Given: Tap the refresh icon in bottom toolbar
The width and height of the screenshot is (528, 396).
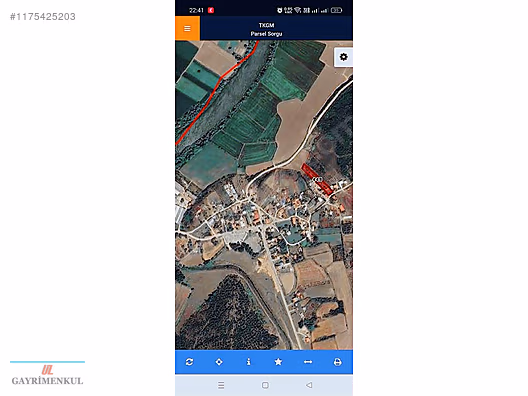Looking at the screenshot, I should pyautogui.click(x=189, y=362).
